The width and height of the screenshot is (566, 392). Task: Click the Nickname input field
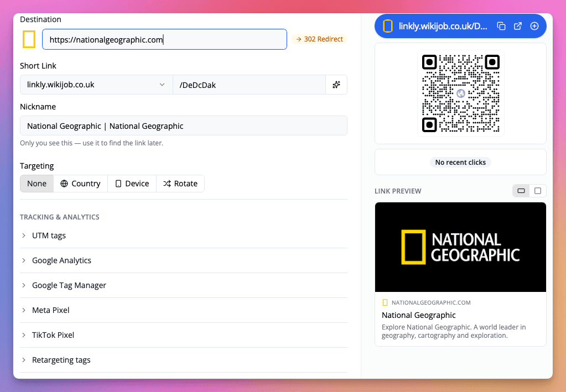(184, 126)
